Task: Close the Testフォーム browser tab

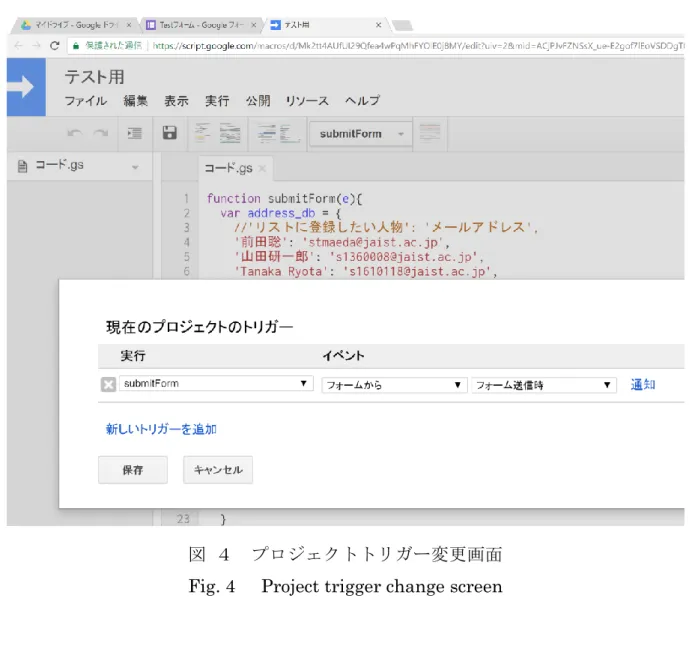Action: tap(254, 25)
